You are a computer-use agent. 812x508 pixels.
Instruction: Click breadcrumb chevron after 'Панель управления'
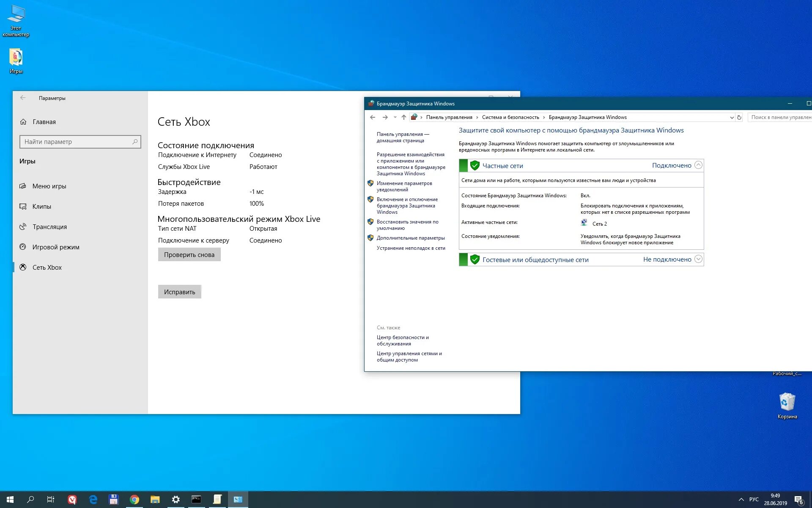click(477, 117)
